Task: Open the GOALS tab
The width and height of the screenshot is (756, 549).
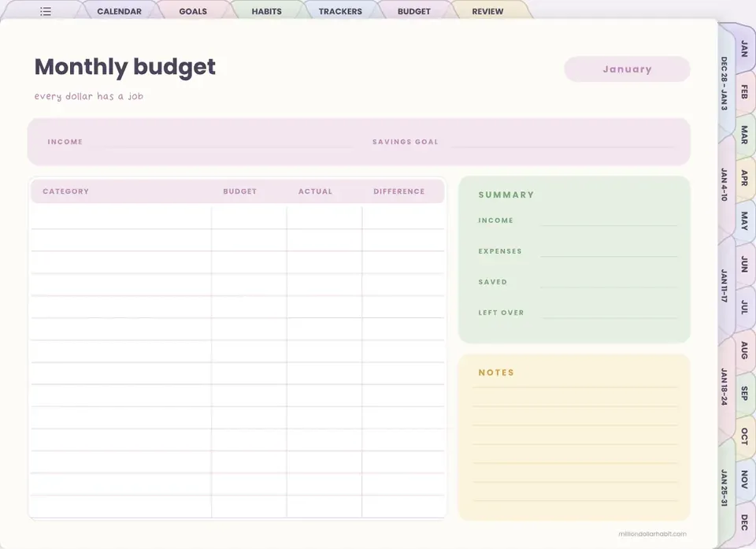Action: tap(193, 11)
